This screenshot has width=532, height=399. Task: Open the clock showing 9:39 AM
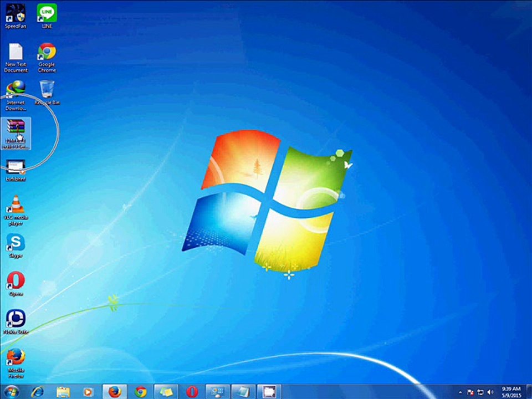[x=511, y=392]
